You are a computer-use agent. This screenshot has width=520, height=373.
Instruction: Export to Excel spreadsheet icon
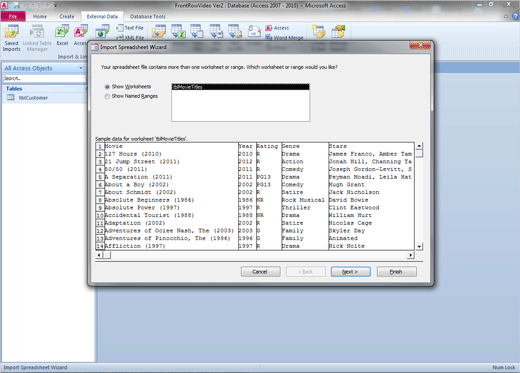[178, 31]
